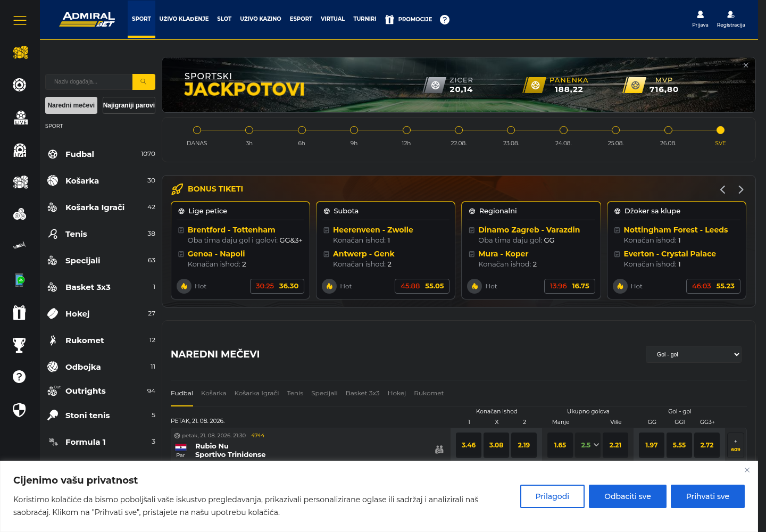Focus the Naziv događaja search field
The image size is (766, 532).
[x=89, y=82]
